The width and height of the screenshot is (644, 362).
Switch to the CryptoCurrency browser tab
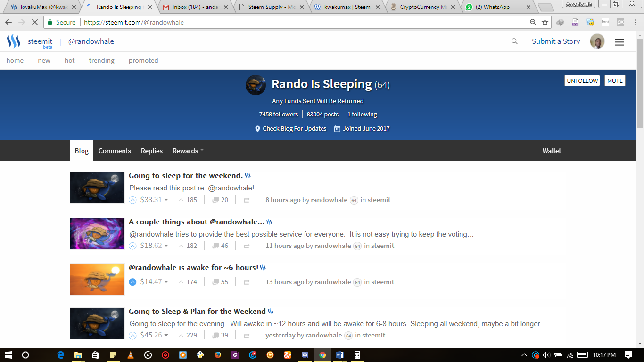423,7
